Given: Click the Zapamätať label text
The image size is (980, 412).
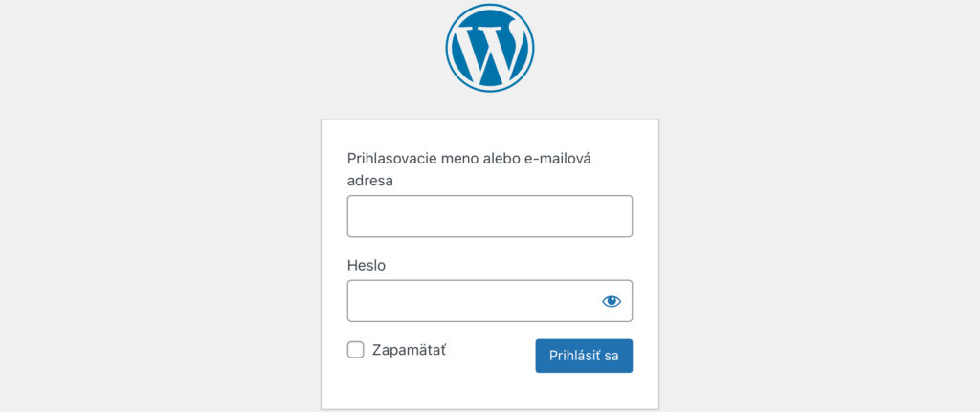Looking at the screenshot, I should (410, 350).
